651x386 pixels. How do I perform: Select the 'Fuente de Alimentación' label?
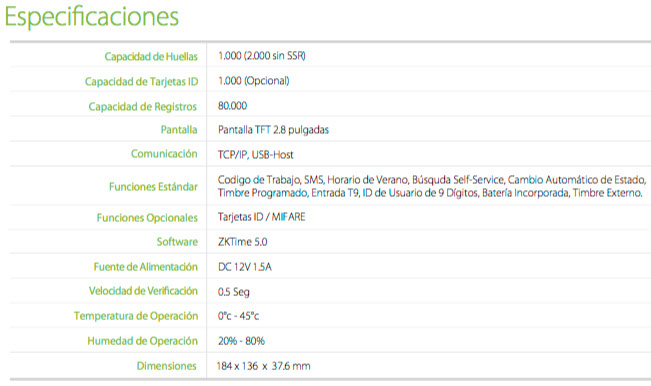(146, 266)
